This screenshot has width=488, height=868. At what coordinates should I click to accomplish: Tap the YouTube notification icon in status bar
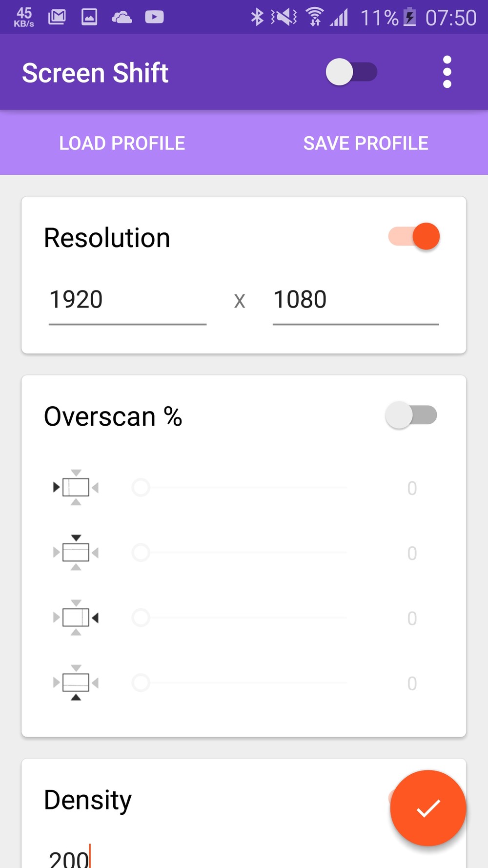[154, 18]
